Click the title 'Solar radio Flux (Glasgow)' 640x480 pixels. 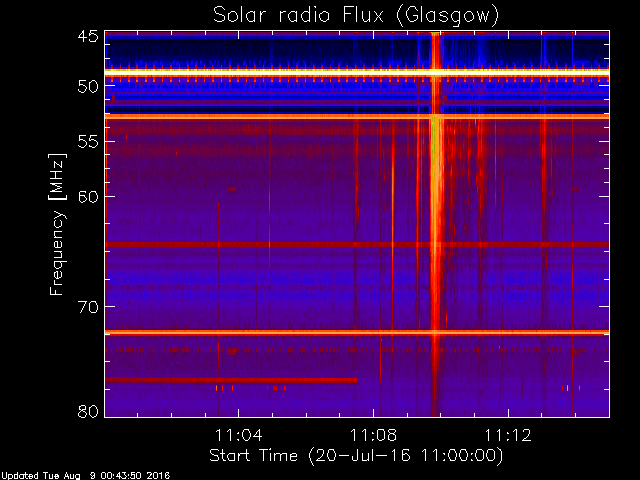356,16
